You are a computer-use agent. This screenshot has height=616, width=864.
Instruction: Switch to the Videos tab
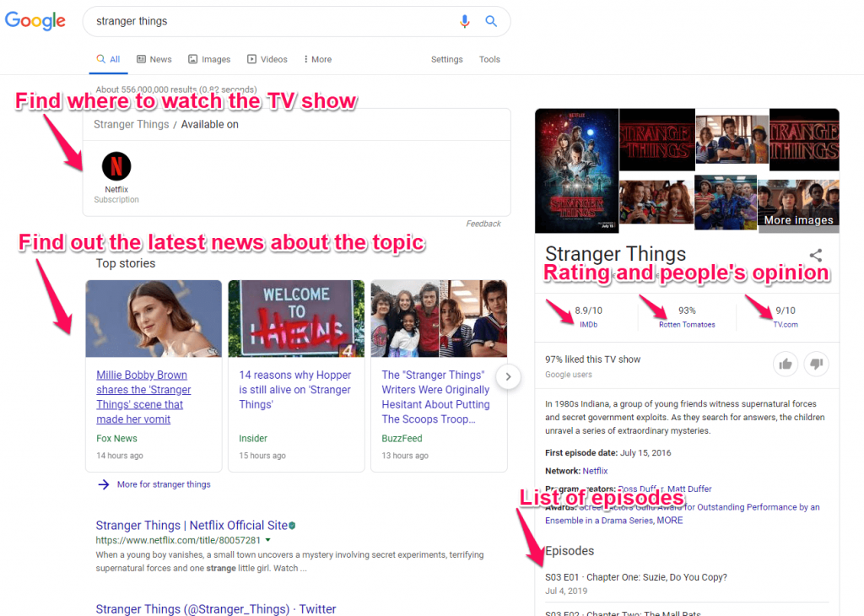[x=267, y=60]
